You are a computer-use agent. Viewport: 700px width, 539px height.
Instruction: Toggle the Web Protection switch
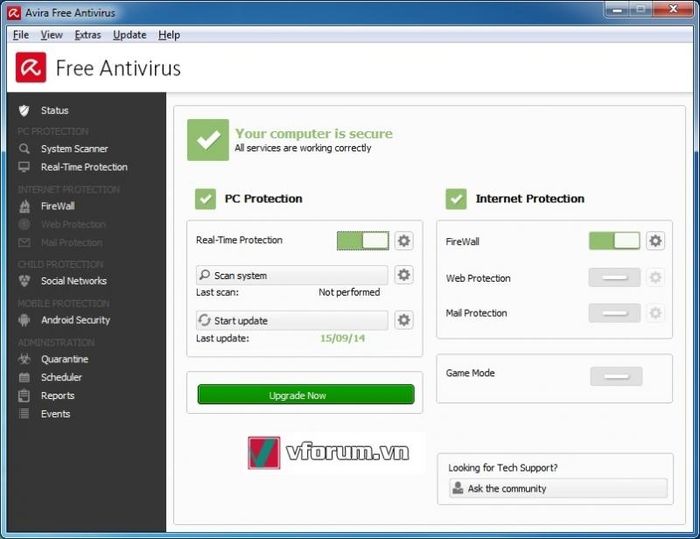(615, 277)
